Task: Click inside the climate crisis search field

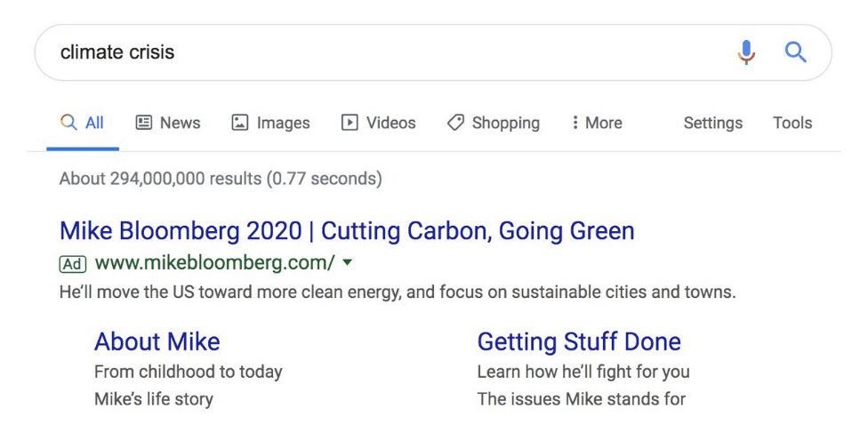Action: pyautogui.click(x=388, y=52)
